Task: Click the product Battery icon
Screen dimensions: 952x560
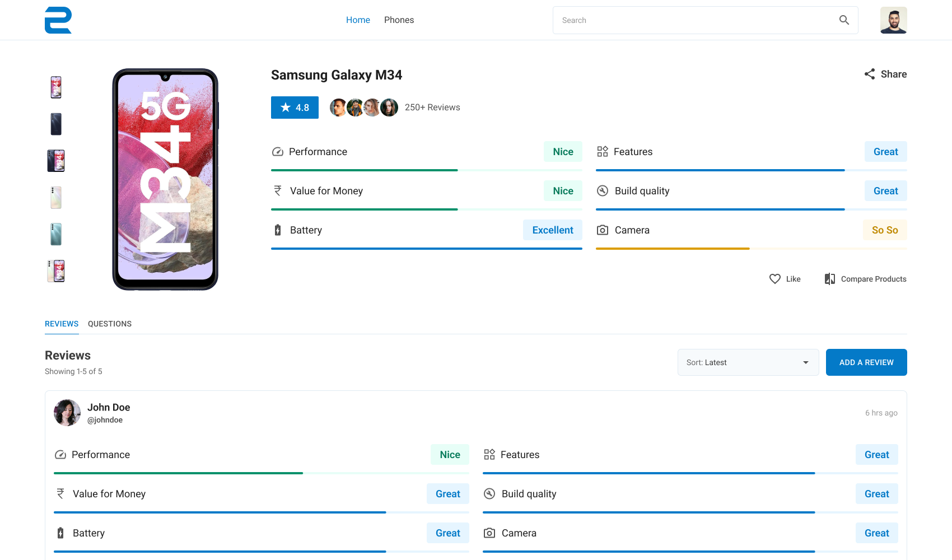Action: [278, 230]
